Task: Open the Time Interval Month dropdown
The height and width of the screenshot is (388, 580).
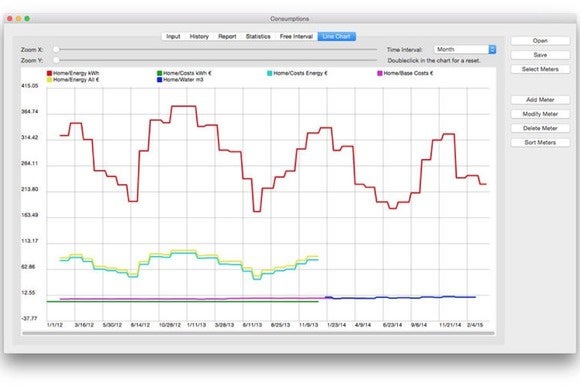Action: [x=465, y=49]
